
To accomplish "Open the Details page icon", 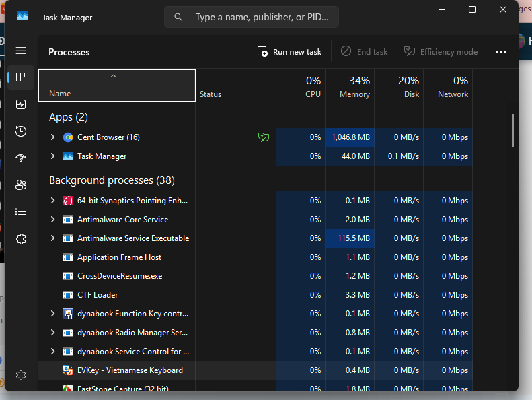I will [21, 212].
